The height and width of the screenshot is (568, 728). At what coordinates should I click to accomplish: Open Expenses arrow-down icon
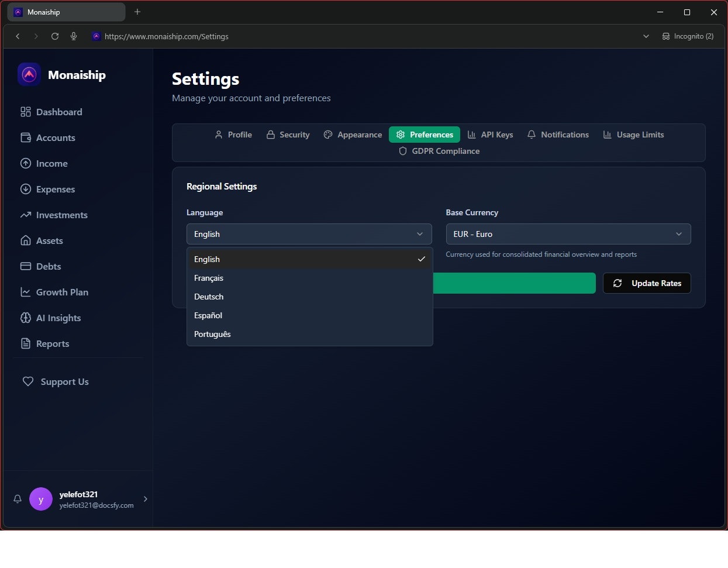tap(26, 189)
